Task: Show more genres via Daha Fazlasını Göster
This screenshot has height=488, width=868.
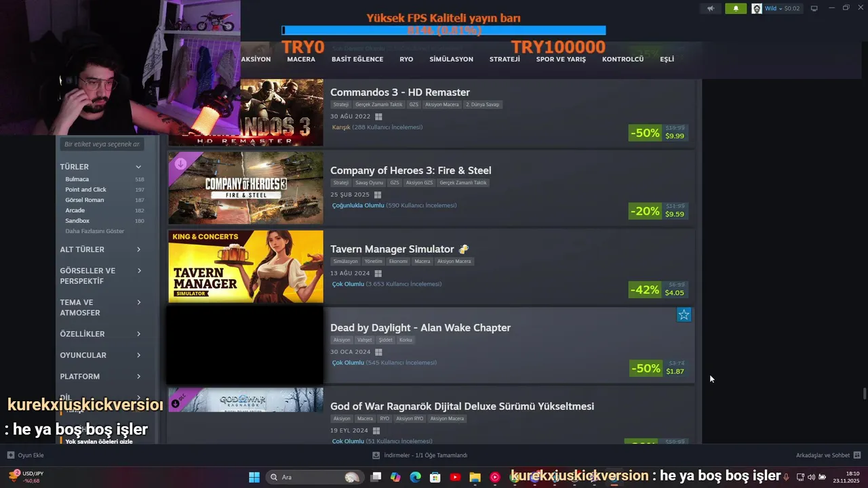Action: [95, 231]
